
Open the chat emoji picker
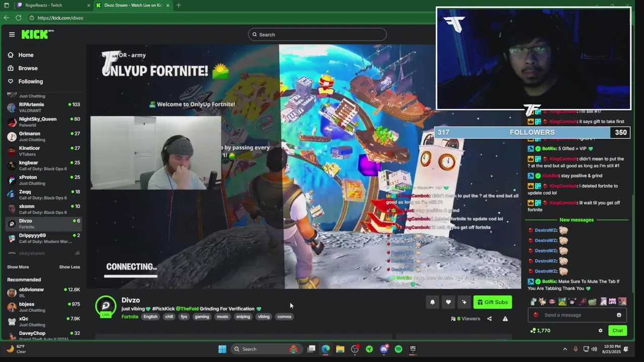pos(619,315)
